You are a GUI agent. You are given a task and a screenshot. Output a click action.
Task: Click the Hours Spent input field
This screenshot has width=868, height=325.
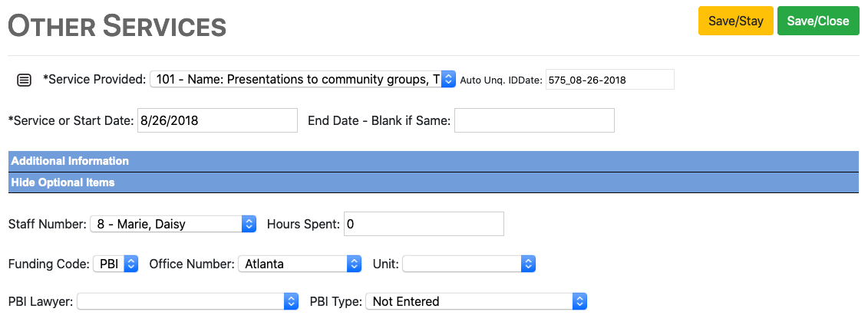[424, 224]
